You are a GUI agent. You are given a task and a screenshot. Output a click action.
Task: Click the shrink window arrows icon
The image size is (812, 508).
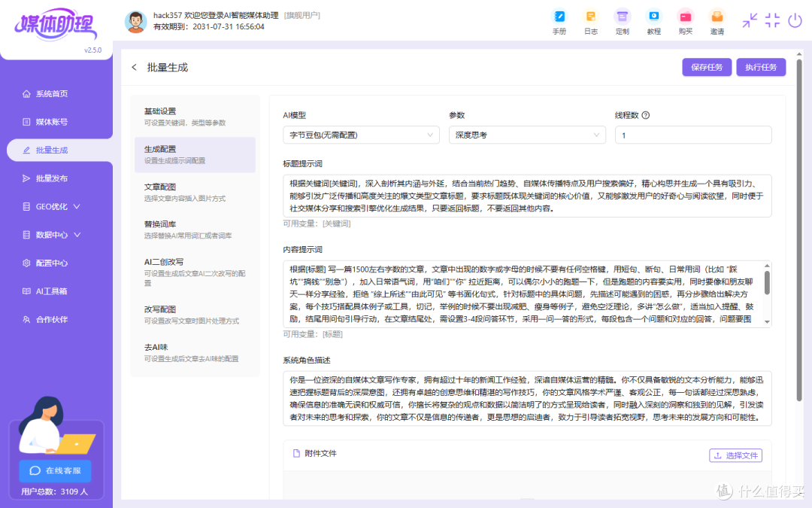[750, 20]
